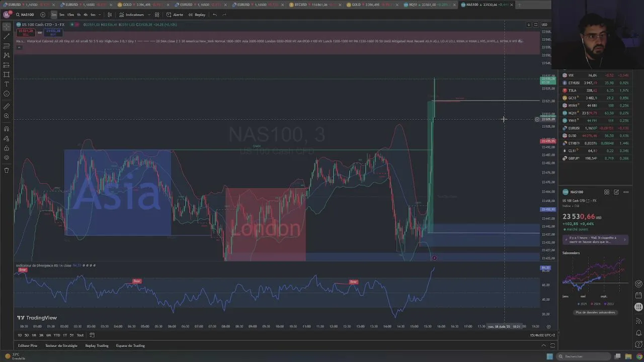Viewport: 644px width, 362px height.
Task: Collapse the bottom panel chevron
Action: click(543, 346)
